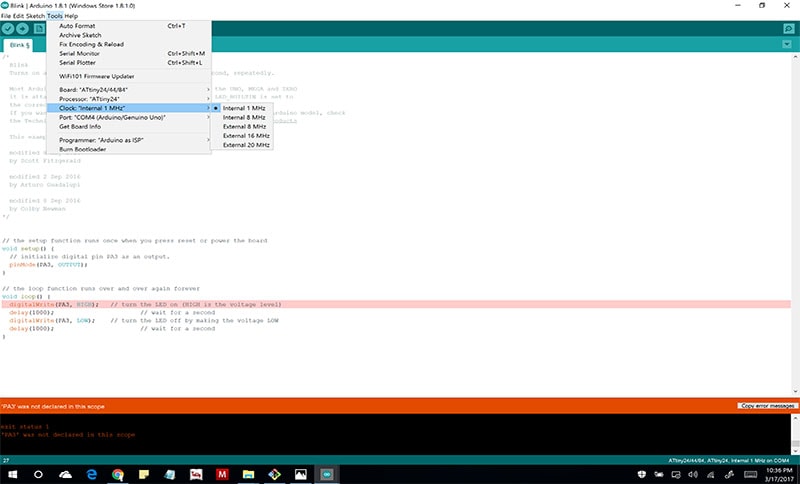Close the open Tools menu
The height and width of the screenshot is (484, 800).
tap(55, 16)
